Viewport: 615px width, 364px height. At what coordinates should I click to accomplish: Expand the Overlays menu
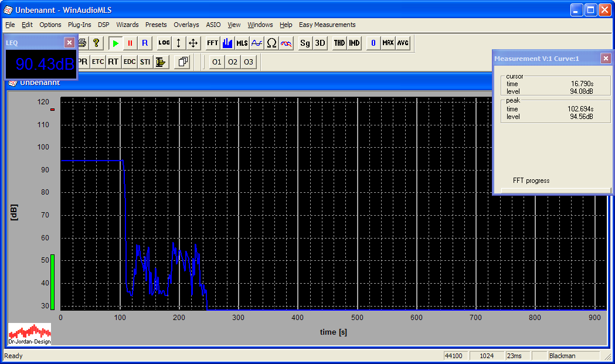tap(186, 25)
